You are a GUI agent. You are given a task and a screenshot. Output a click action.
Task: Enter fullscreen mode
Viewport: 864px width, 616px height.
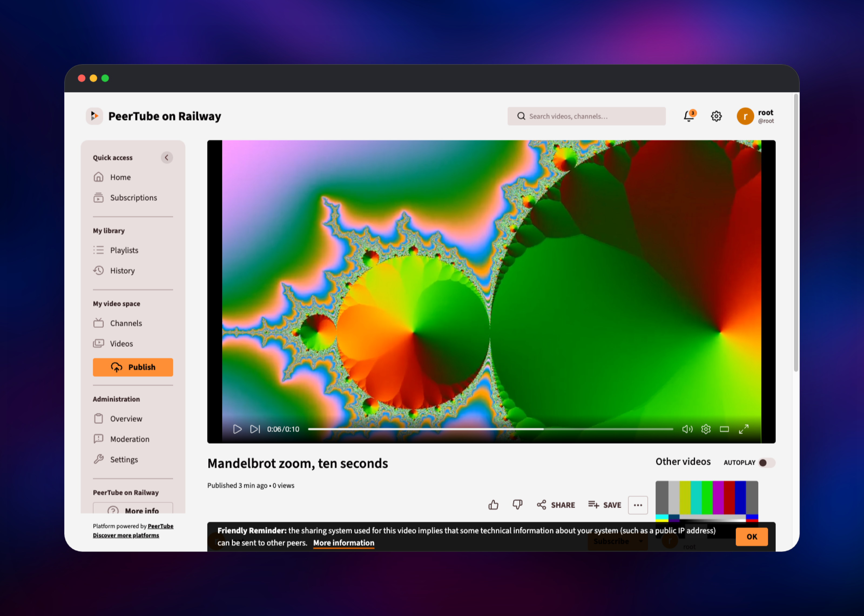pyautogui.click(x=744, y=429)
